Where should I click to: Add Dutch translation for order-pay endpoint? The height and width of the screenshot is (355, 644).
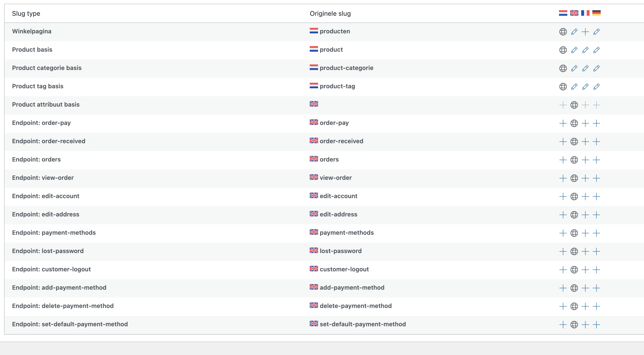(563, 123)
